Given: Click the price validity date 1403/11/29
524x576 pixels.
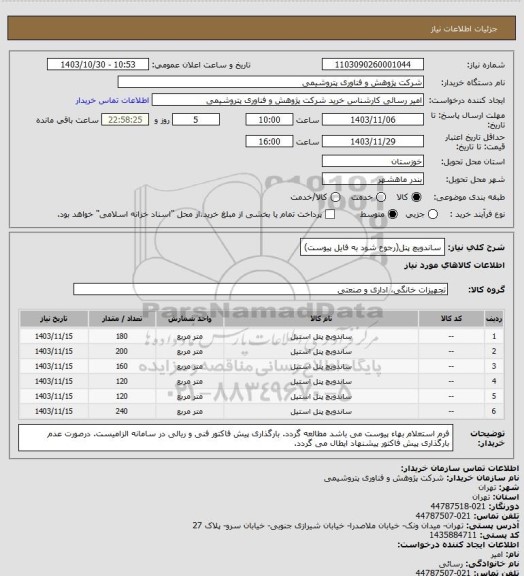Looking at the screenshot, I should pyautogui.click(x=373, y=141).
